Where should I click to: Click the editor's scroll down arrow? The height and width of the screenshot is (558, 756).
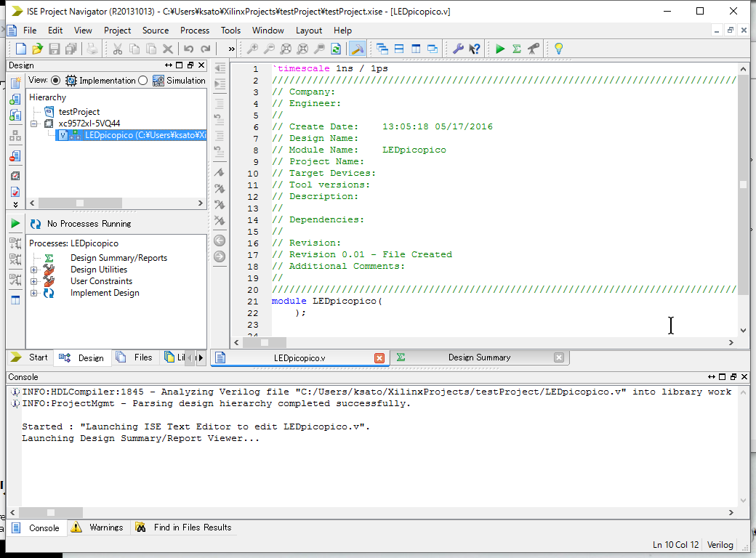743,331
